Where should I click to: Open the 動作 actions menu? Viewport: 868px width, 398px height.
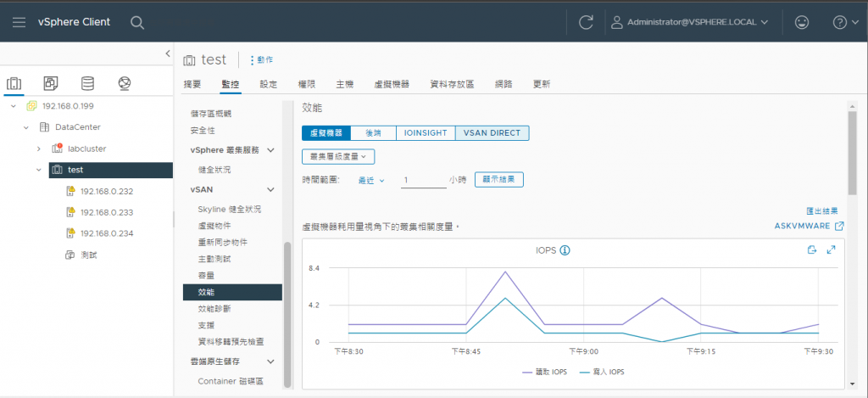pyautogui.click(x=261, y=60)
